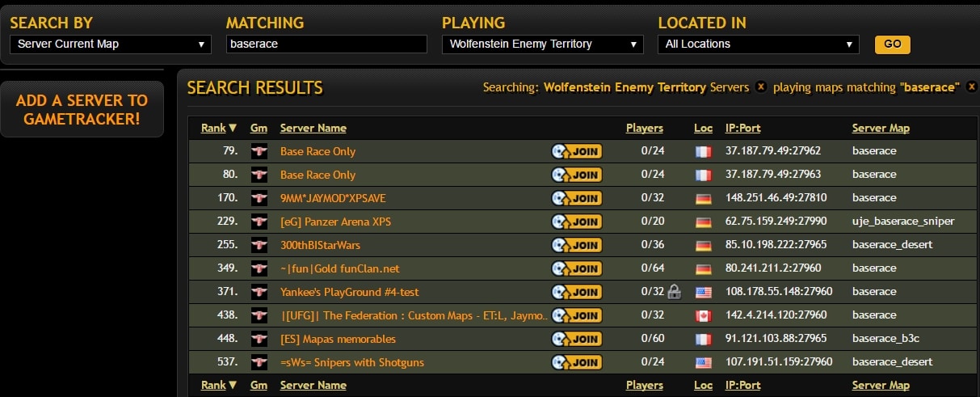980x397 pixels.
Task: Join the 300thBIStarWars server
Action: 576,245
